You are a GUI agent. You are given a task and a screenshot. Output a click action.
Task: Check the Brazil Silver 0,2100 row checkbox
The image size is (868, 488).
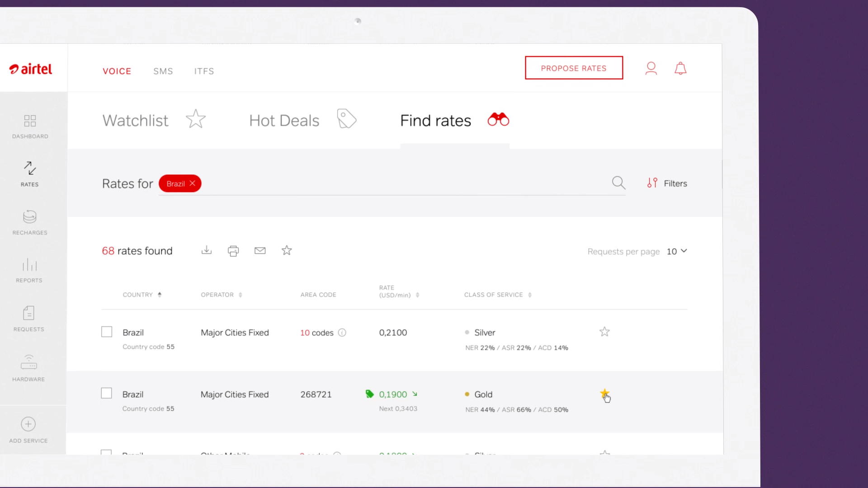107,332
